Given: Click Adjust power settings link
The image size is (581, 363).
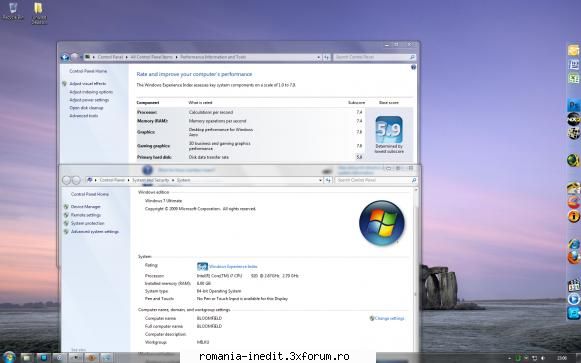Looking at the screenshot, I should coord(89,100).
